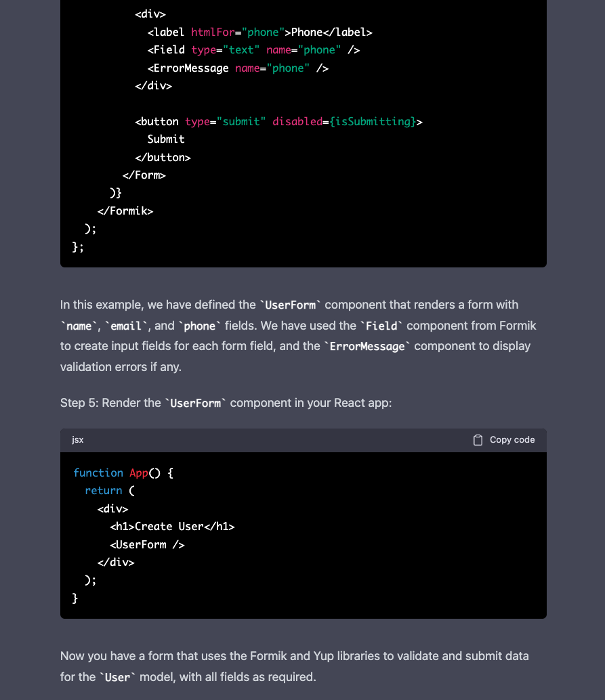Click the inline `User` model code in the last paragraph

coord(117,677)
